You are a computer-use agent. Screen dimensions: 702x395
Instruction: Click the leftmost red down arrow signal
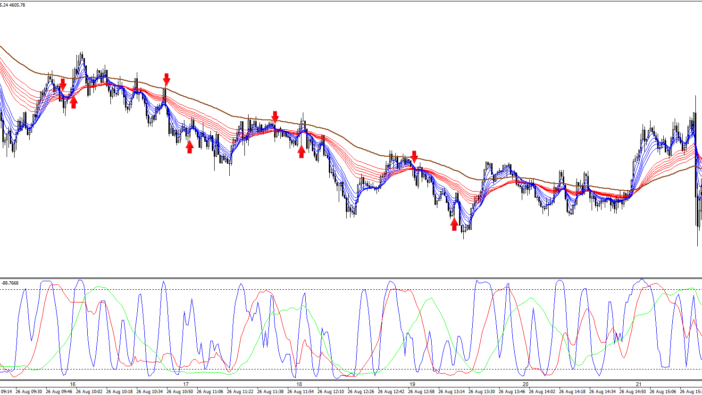[63, 85]
